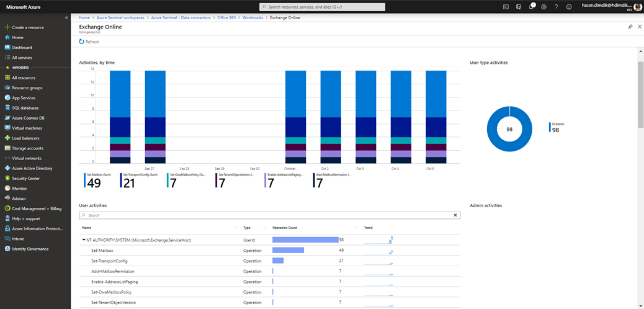
Task: Click the Virtual machines icon
Action: 7,128
